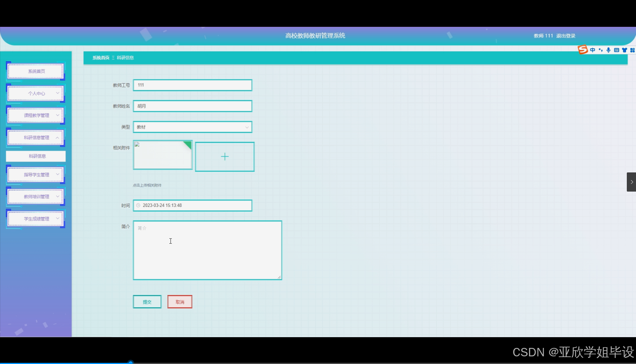Toggle Chinese/English mode 中 icon
Image resolution: width=636 pixels, height=364 pixels.
coord(593,50)
